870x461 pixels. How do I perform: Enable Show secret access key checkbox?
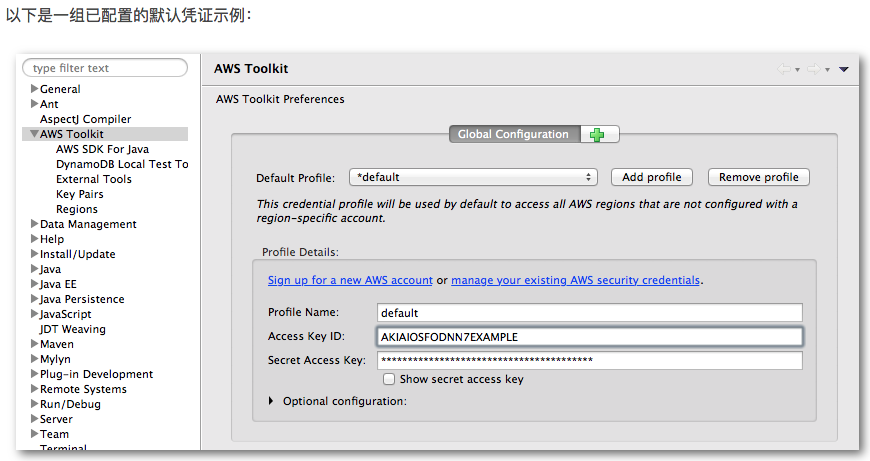pos(389,379)
